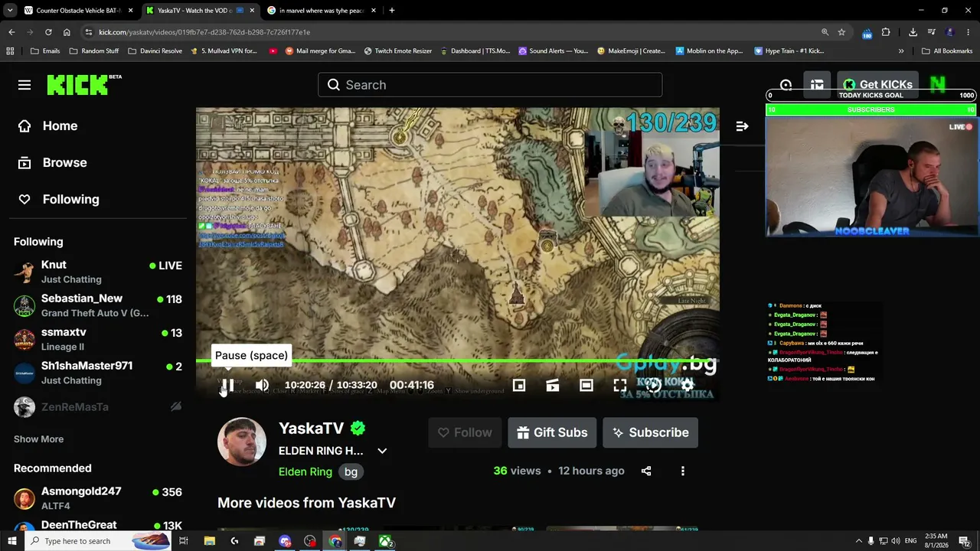Open the Chrome three-dot menu
Image resolution: width=980 pixels, height=551 pixels.
tap(969, 32)
